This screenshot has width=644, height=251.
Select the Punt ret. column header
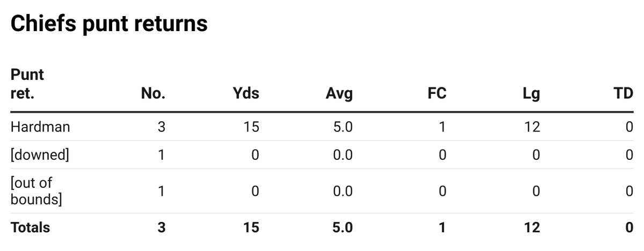[x=27, y=84]
